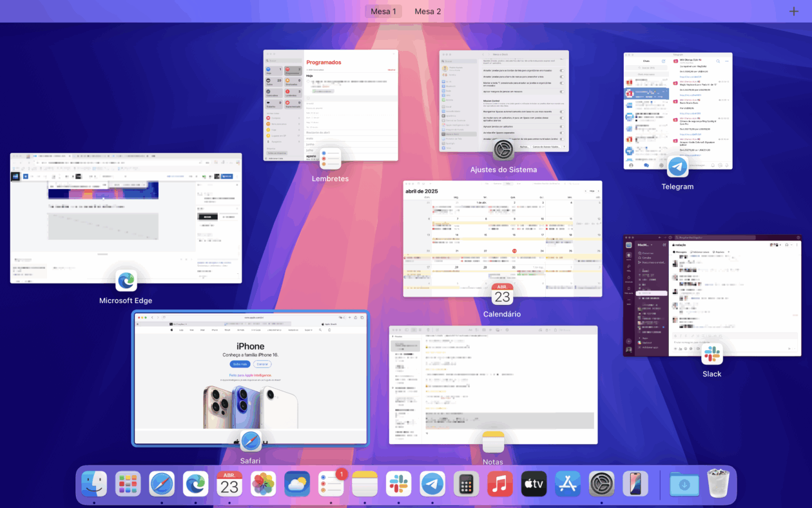
Task: Select the Calendário window thumbnail
Action: tap(503, 239)
